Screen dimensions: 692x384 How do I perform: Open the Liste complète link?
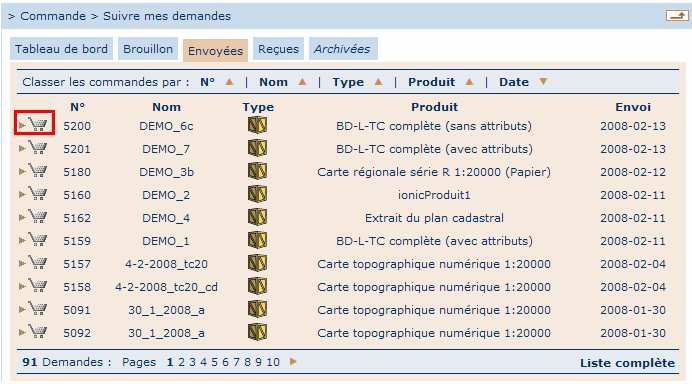[x=628, y=363]
